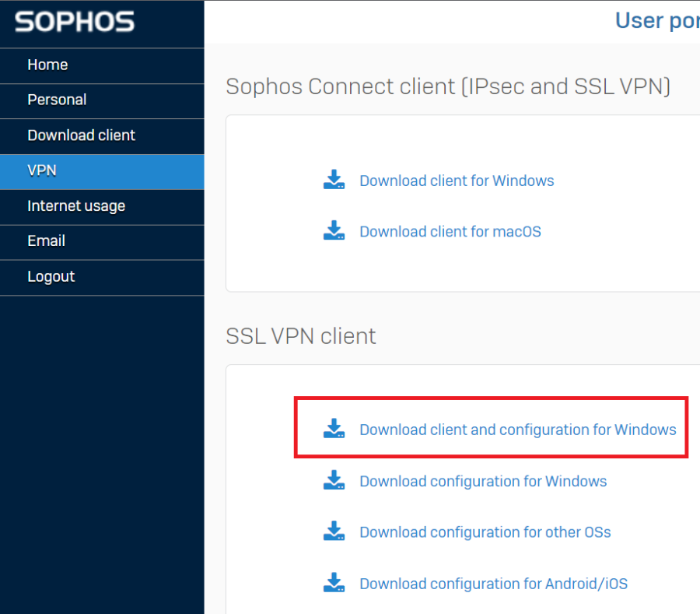Screen dimensions: 700x614
Task: Click download icon beside configuration for other OSs
Action: (334, 531)
